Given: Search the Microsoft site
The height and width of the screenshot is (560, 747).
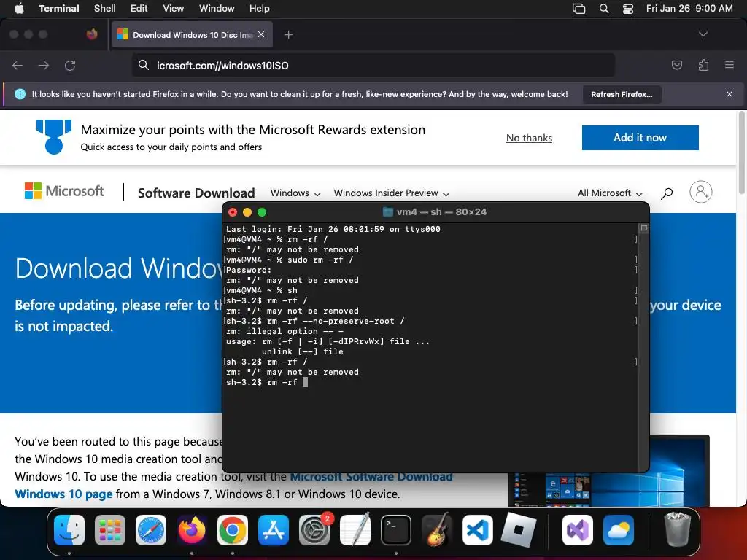Looking at the screenshot, I should click(667, 192).
